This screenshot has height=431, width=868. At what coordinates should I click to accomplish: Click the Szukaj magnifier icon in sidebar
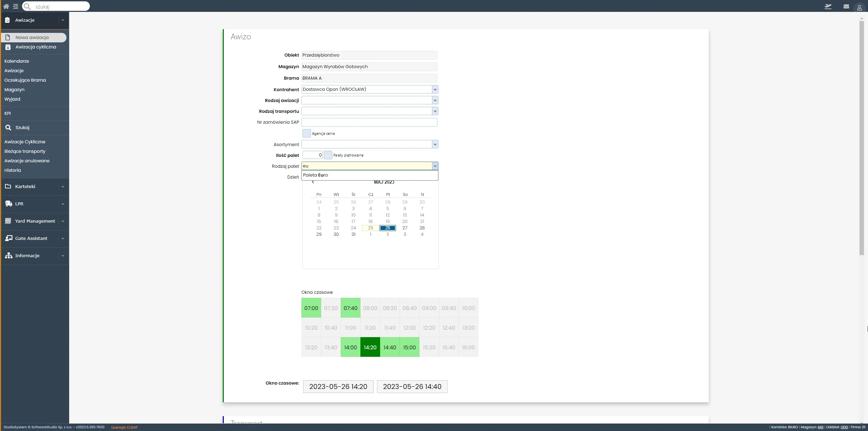8,127
